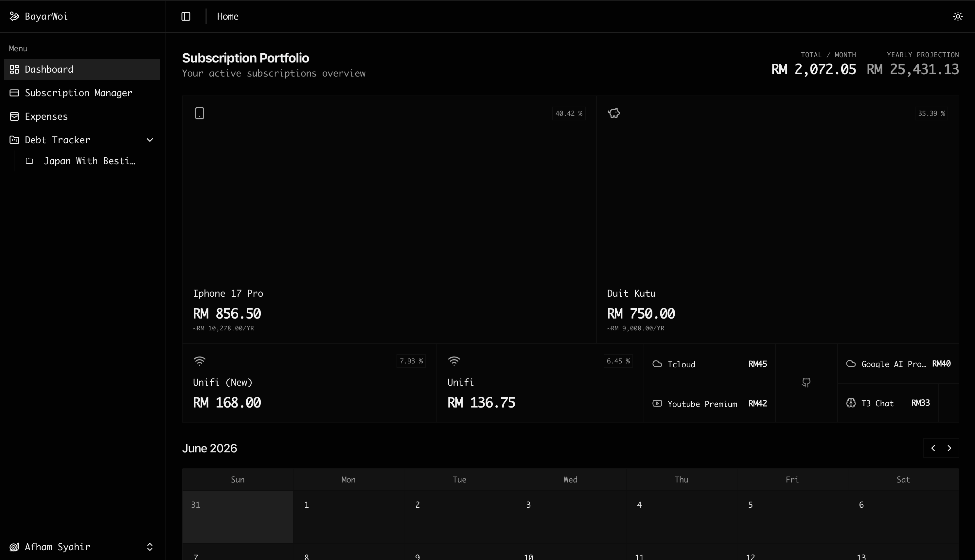Click the wifi icon on Unifi RM 136.75 card
The width and height of the screenshot is (975, 560).
454,361
